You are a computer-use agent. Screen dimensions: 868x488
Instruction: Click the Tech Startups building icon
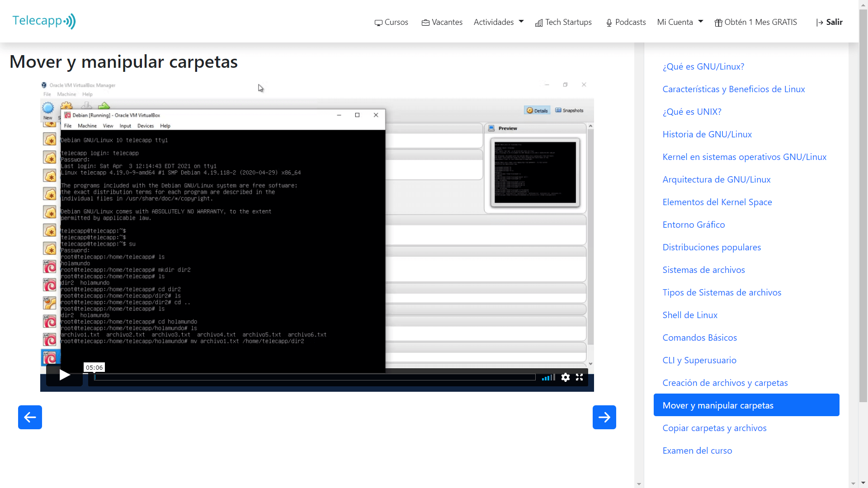click(x=539, y=23)
